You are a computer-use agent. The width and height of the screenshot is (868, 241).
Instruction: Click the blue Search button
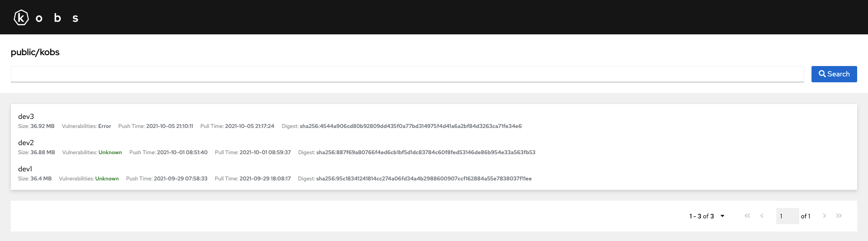(x=834, y=74)
